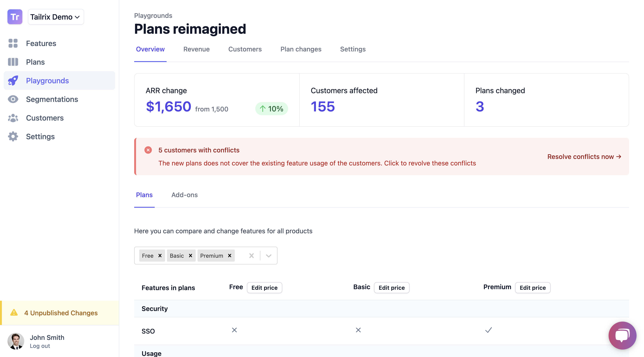Image resolution: width=644 pixels, height=357 pixels.
Task: Clear all selected plans in selector
Action: (252, 256)
